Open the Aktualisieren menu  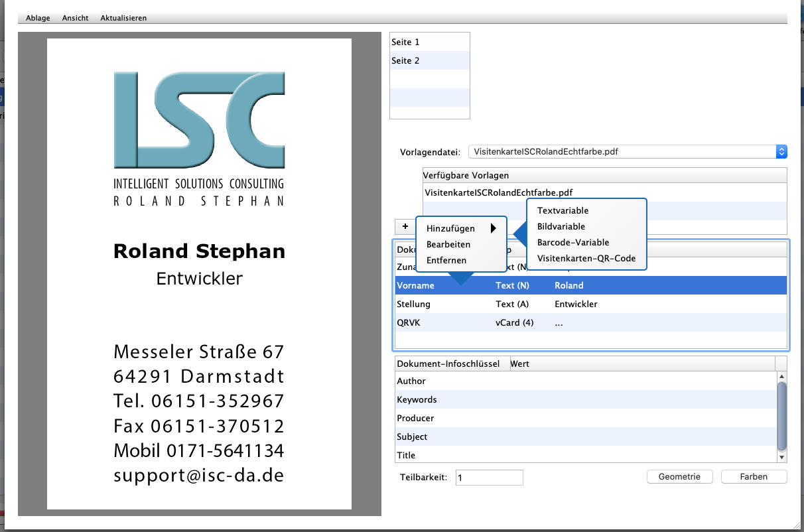tap(123, 18)
